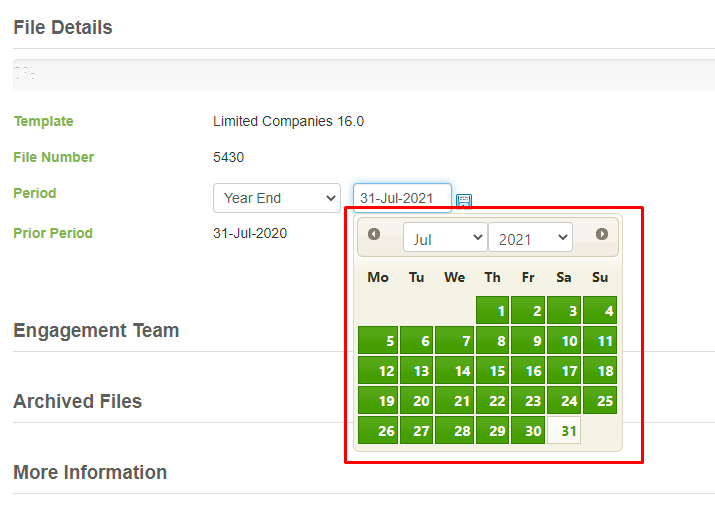Select day 6 in the calendar
The image size is (715, 530).
(416, 340)
